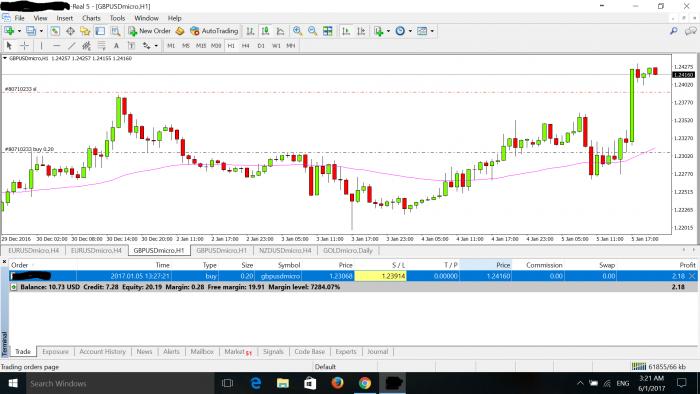Click the New Order button
This screenshot has width=700, height=394.
coord(149,31)
